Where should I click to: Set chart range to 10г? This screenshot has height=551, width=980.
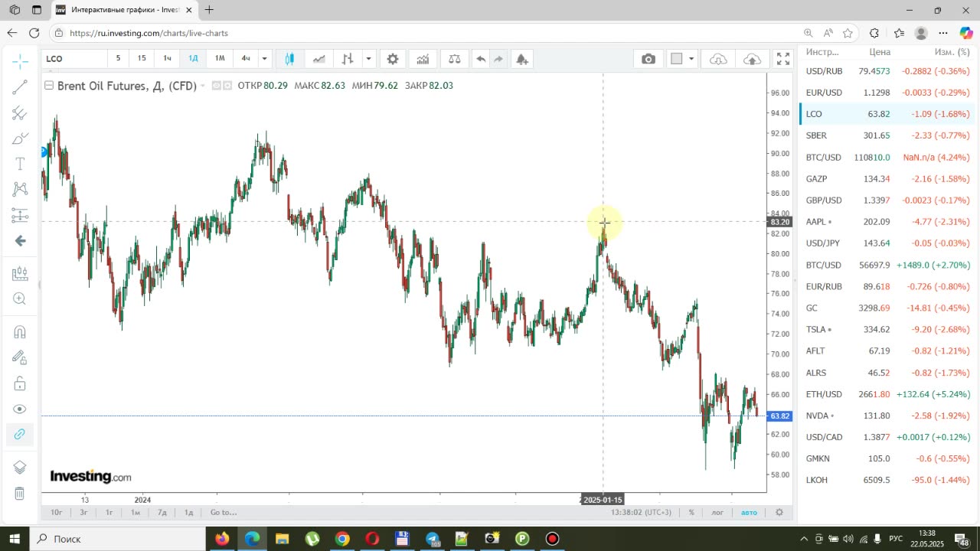pos(56,512)
